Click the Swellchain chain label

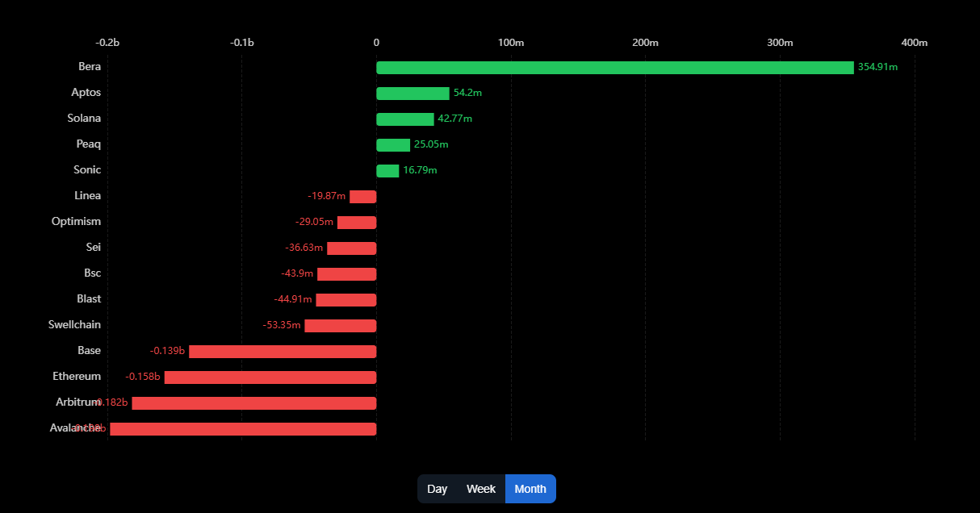(x=75, y=325)
